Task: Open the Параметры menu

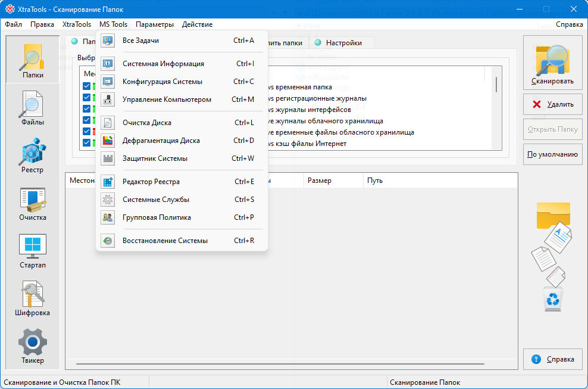Action: pyautogui.click(x=155, y=24)
